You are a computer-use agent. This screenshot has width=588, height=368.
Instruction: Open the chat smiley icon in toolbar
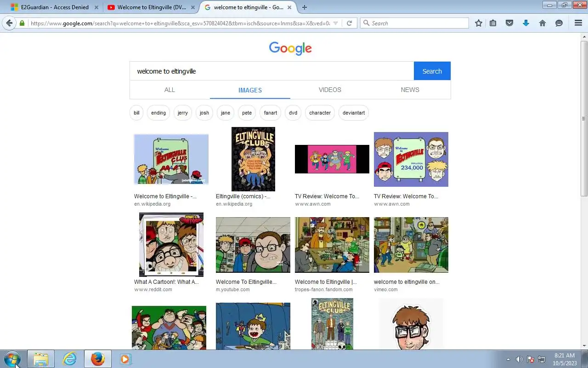[559, 23]
